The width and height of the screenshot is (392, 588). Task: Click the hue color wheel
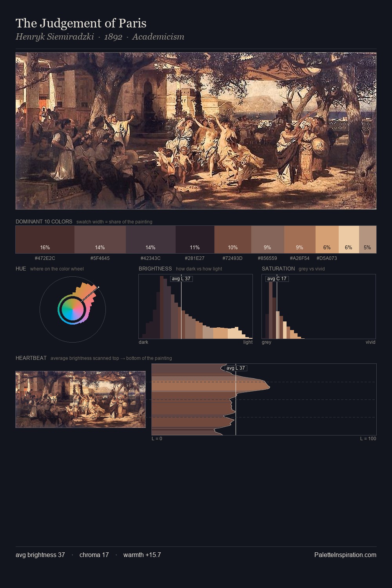tap(73, 309)
